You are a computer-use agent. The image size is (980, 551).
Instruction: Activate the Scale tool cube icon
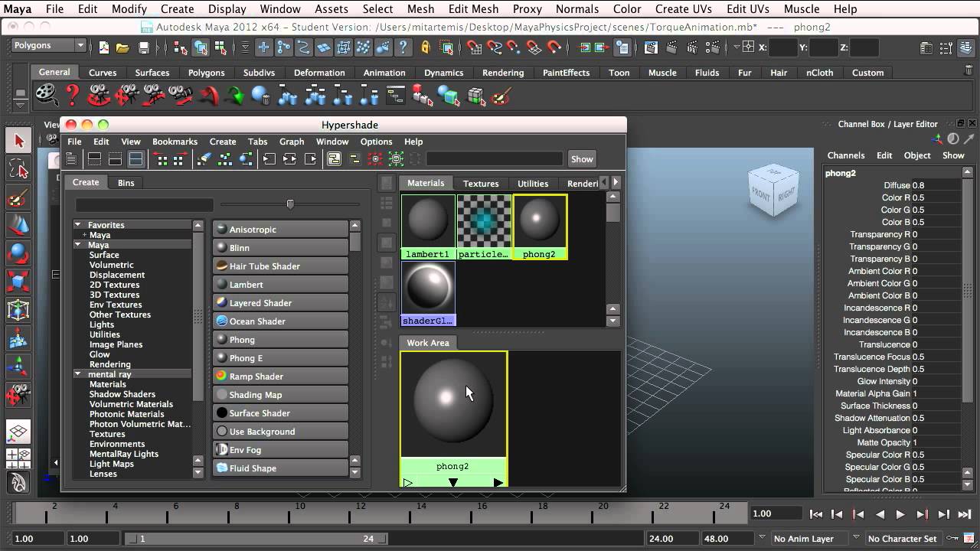coord(19,282)
